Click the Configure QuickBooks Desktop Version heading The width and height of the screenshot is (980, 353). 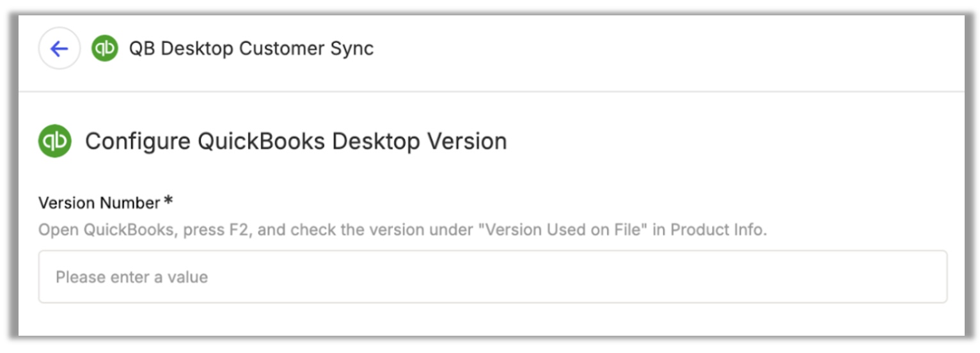click(x=296, y=141)
